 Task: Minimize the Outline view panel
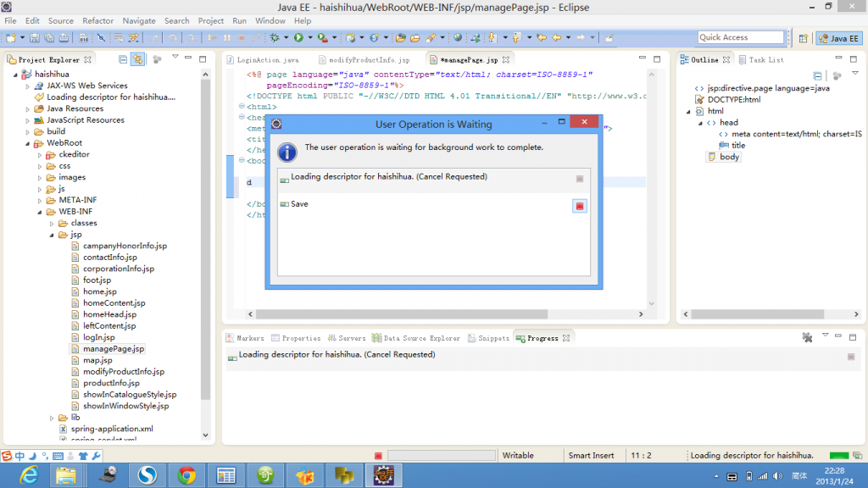(x=839, y=58)
